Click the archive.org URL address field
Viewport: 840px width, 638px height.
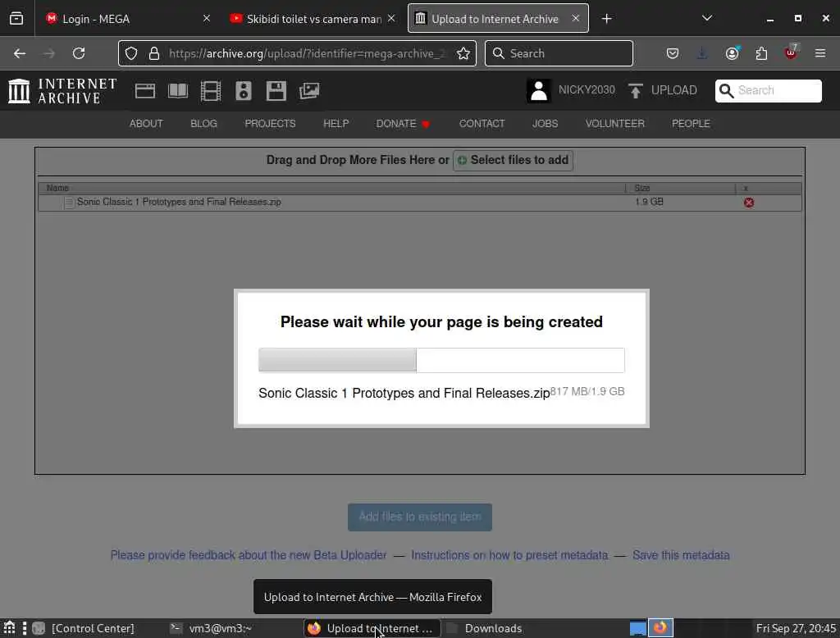point(307,53)
